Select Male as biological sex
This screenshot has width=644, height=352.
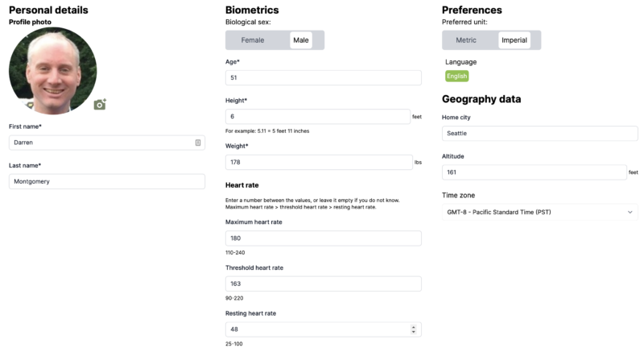point(301,40)
